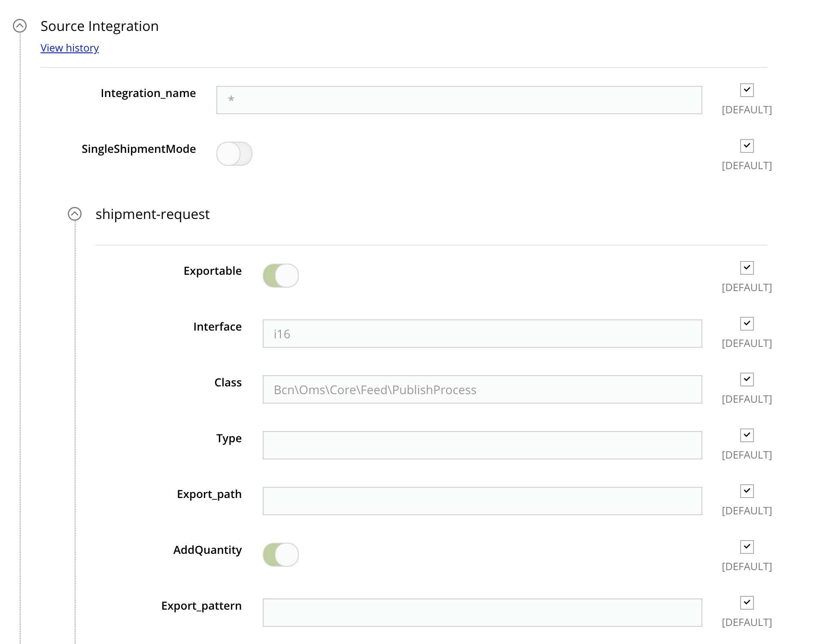Viewport: 814px width, 644px height.
Task: Collapse the shipment-request subsection
Action: [x=75, y=214]
